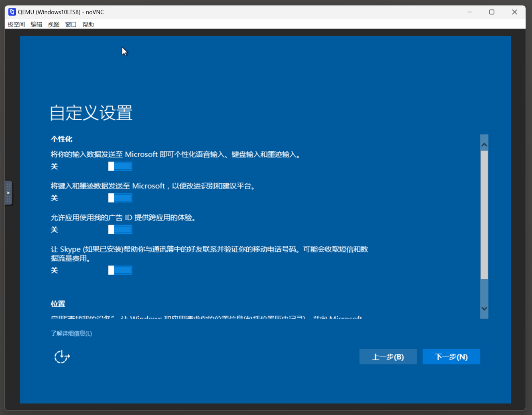Switch on the Skype contacts toggle
This screenshot has height=415, width=532.
click(x=120, y=270)
